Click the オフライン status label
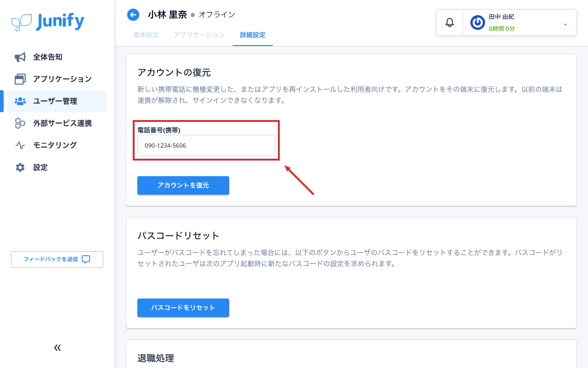The image size is (588, 368). [217, 15]
